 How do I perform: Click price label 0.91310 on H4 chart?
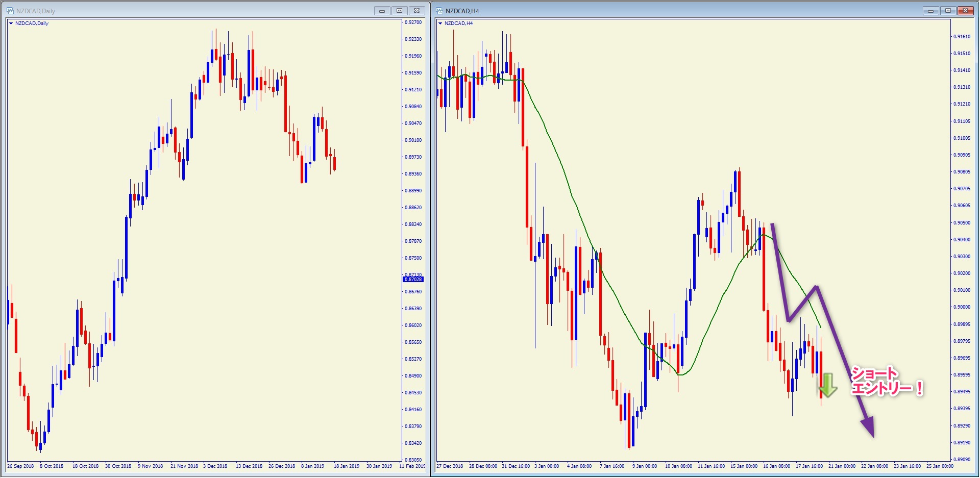click(962, 87)
